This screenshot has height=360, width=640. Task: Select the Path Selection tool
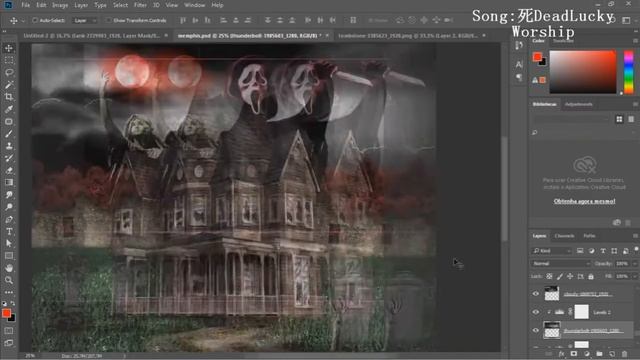click(9, 244)
